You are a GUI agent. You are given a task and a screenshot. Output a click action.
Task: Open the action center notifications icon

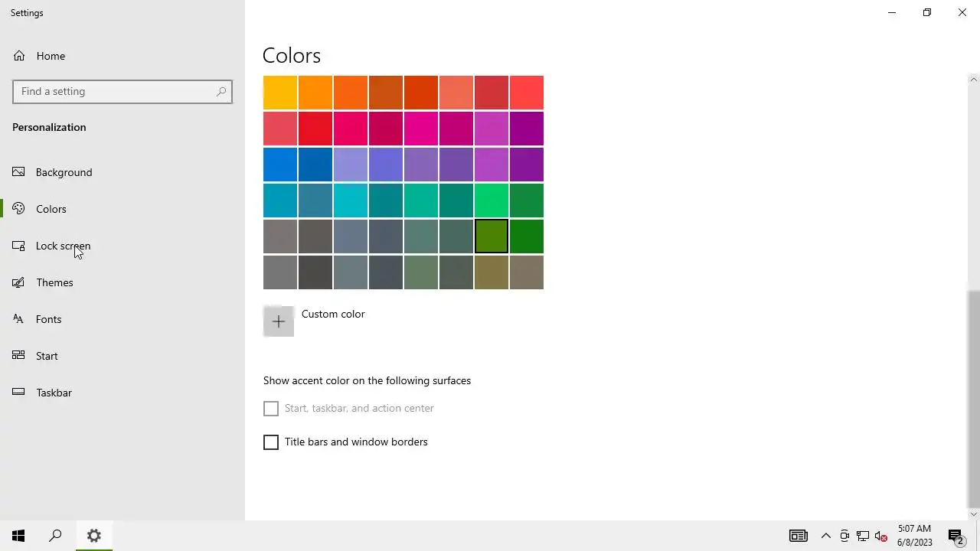(x=955, y=536)
